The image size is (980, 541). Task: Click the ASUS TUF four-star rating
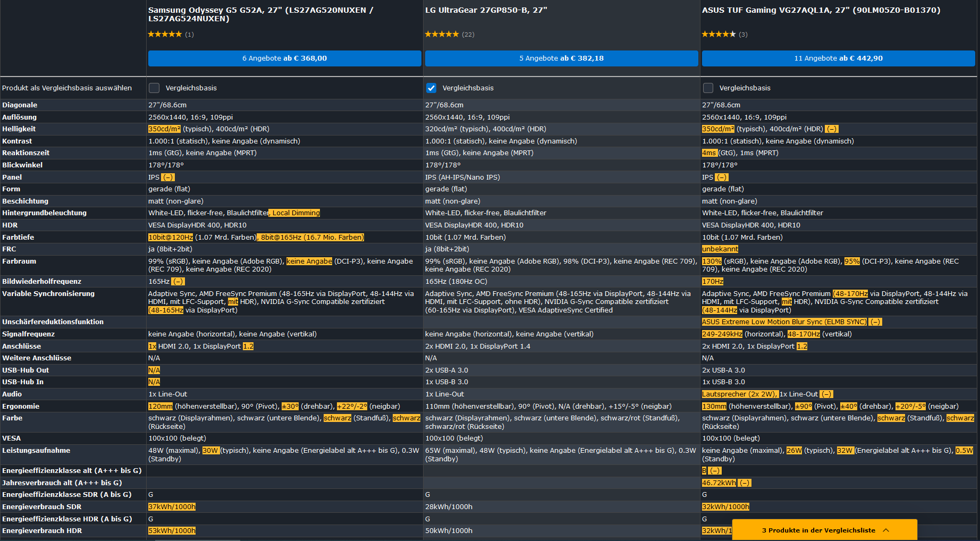[719, 34]
